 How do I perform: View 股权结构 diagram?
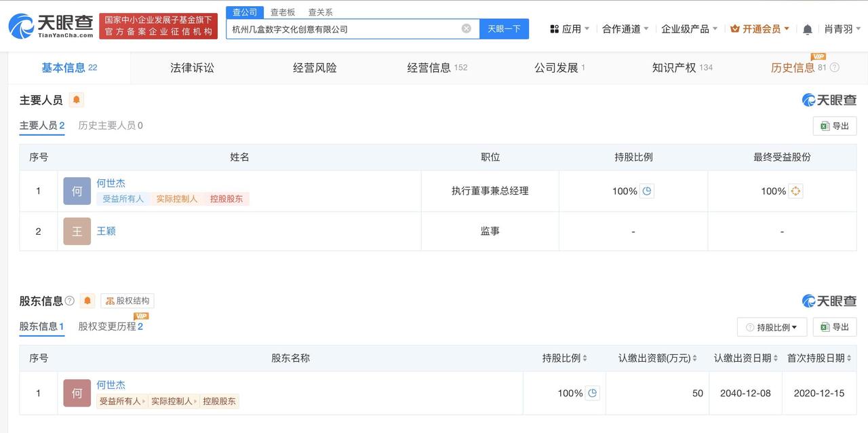tap(127, 301)
